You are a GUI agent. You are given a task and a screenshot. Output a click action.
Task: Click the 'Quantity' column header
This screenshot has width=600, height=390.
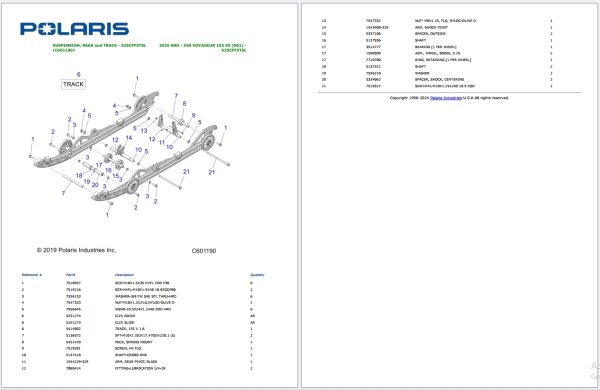(257, 275)
